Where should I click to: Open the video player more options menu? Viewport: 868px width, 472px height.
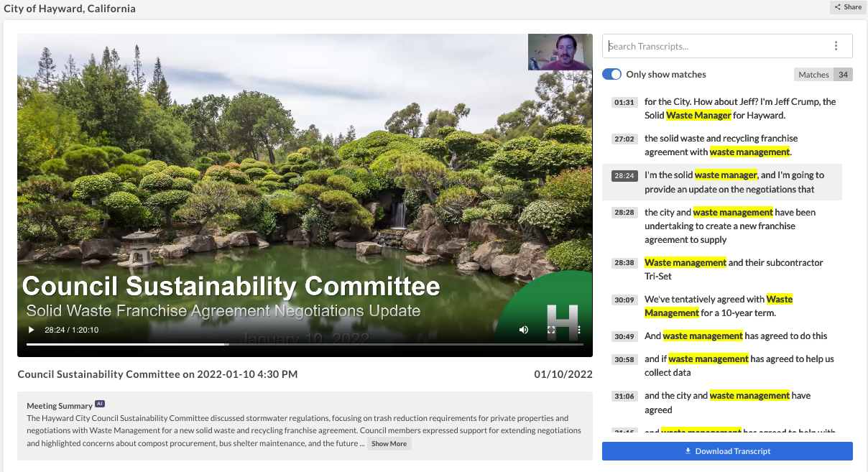click(x=579, y=330)
